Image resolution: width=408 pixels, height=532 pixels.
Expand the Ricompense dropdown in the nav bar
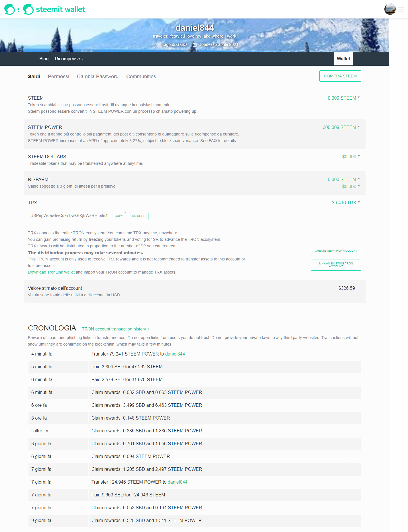click(69, 59)
